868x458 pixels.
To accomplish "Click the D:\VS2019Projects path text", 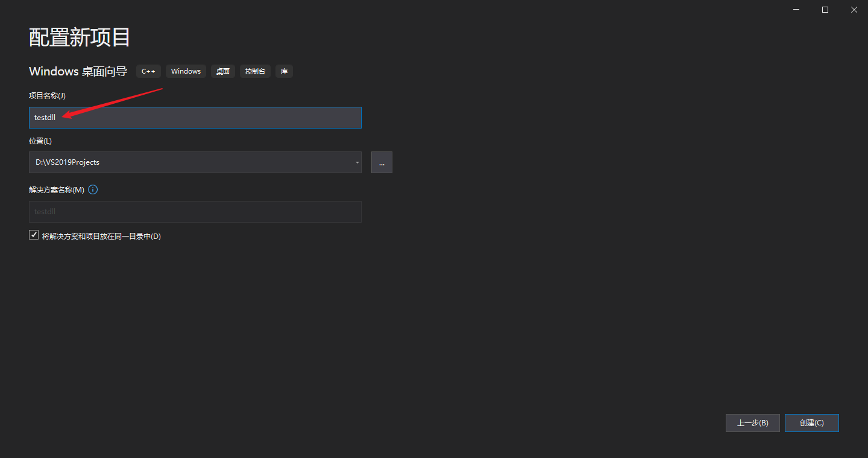I will pyautogui.click(x=68, y=162).
